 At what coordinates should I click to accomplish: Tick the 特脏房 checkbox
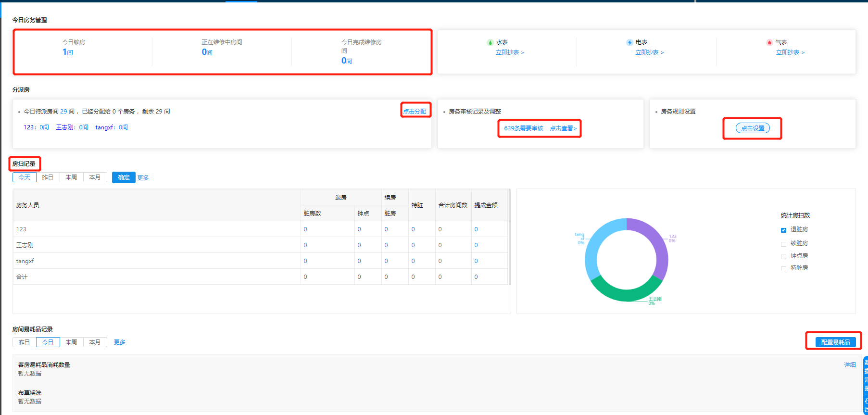click(783, 268)
